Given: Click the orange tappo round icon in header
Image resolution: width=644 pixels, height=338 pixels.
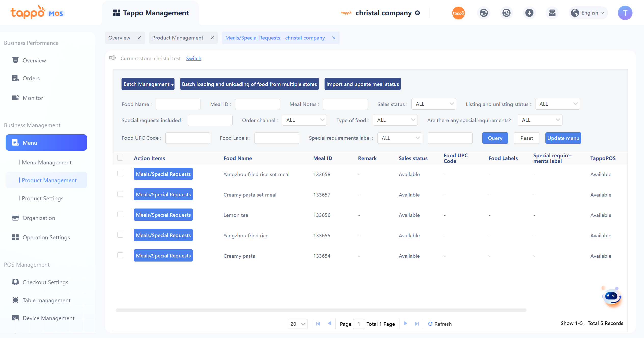Looking at the screenshot, I should [458, 13].
